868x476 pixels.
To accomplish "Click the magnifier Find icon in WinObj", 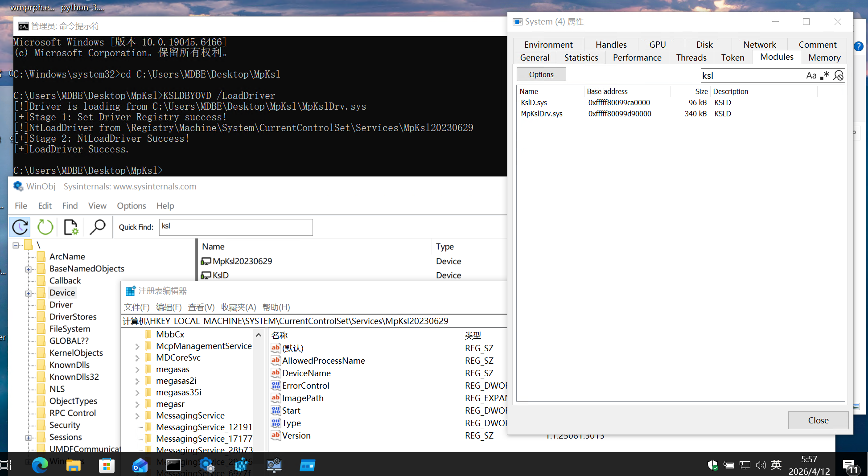I will tap(97, 227).
